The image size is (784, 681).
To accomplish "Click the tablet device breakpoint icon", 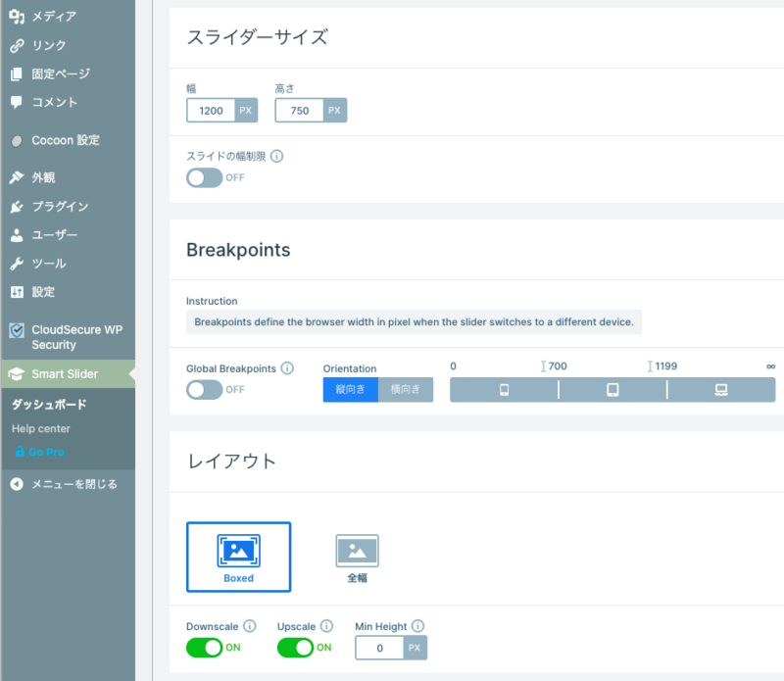I will 612,390.
